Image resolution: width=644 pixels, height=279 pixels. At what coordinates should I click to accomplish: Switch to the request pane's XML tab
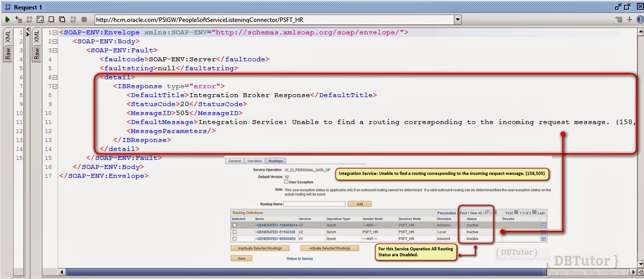(7, 37)
